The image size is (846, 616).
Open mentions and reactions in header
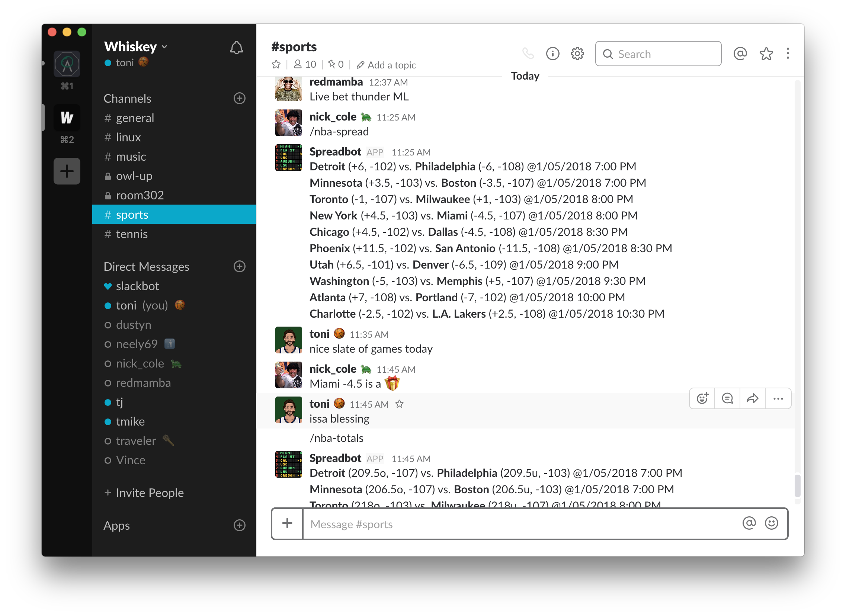tap(740, 54)
